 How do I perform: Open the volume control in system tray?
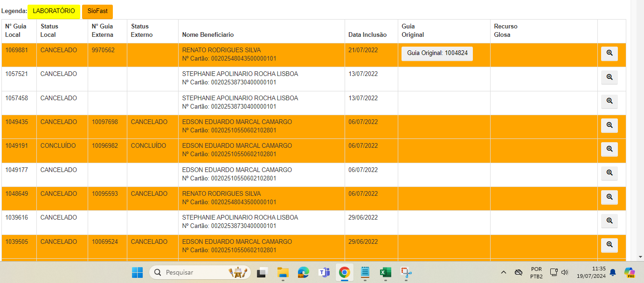(565, 272)
